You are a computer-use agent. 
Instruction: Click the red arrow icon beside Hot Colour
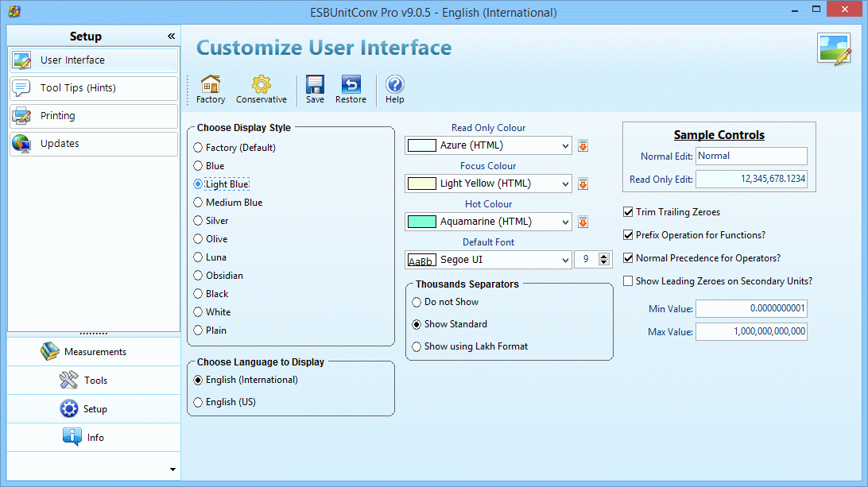(583, 222)
